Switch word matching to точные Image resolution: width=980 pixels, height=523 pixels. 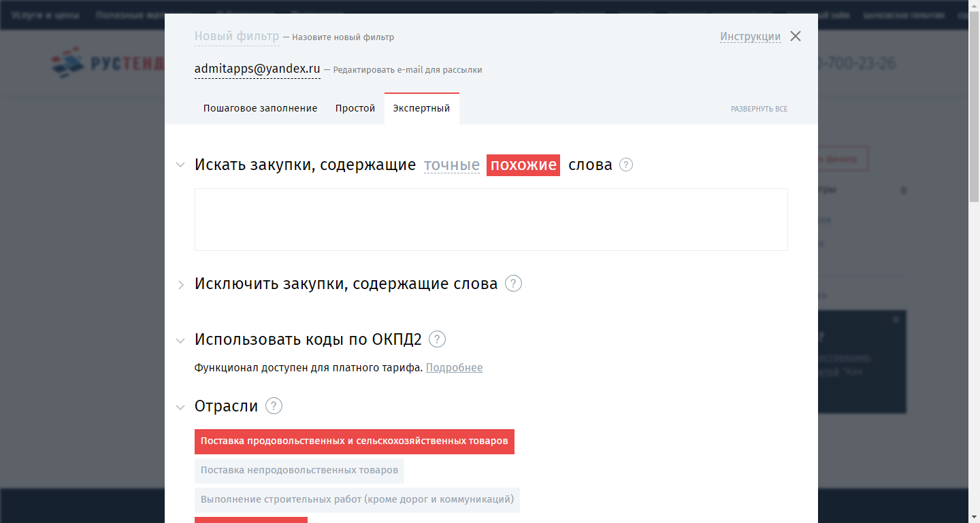pyautogui.click(x=451, y=165)
